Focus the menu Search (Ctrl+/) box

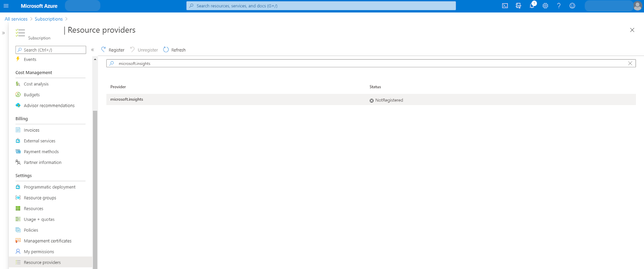51,50
